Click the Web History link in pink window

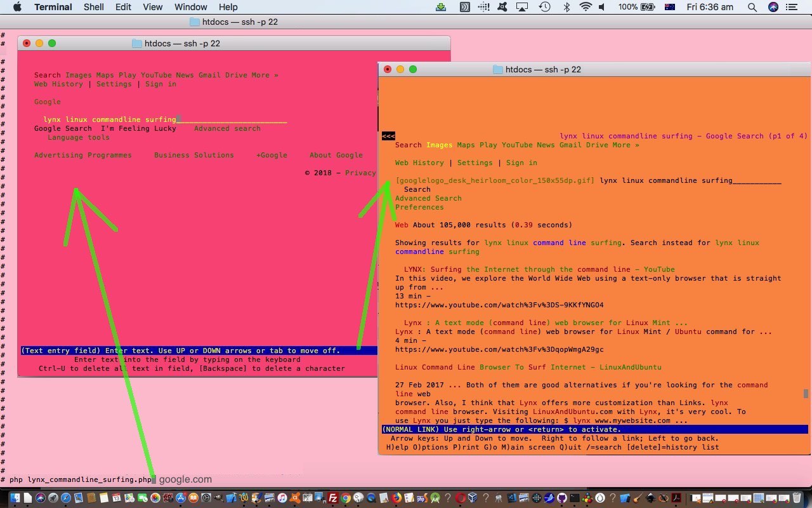(x=58, y=84)
